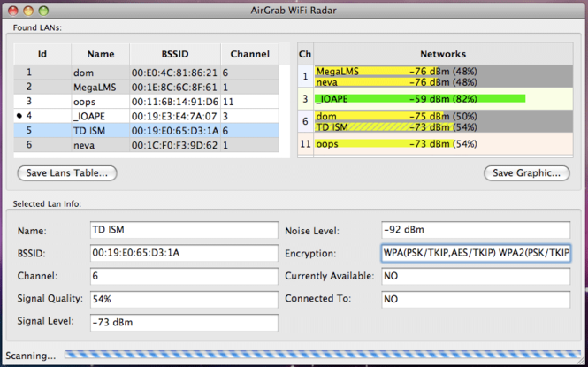Click the Encryption text field
Viewport: 588px width, 367px height.
tap(476, 253)
